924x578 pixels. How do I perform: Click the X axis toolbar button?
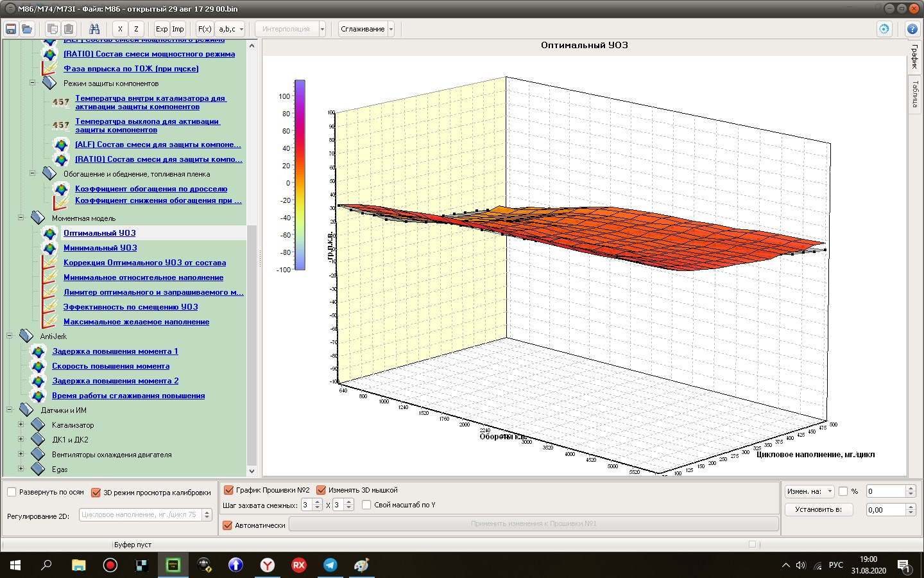pos(120,29)
